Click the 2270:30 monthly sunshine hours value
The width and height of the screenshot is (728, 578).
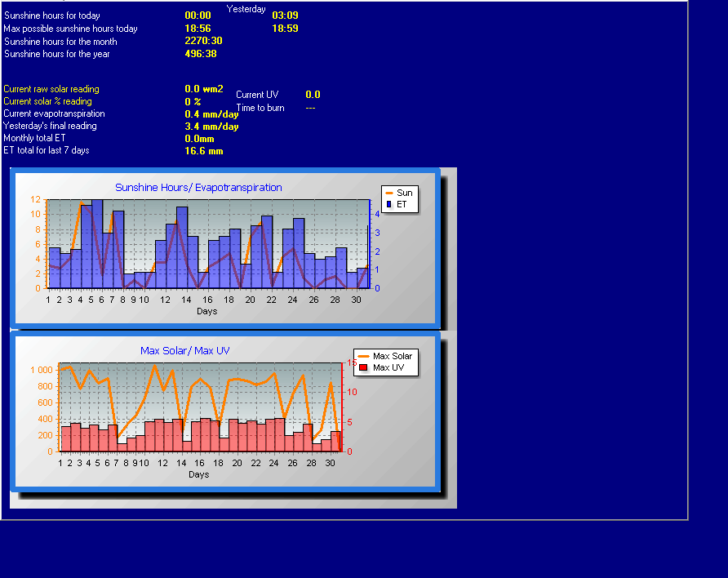[x=203, y=41]
